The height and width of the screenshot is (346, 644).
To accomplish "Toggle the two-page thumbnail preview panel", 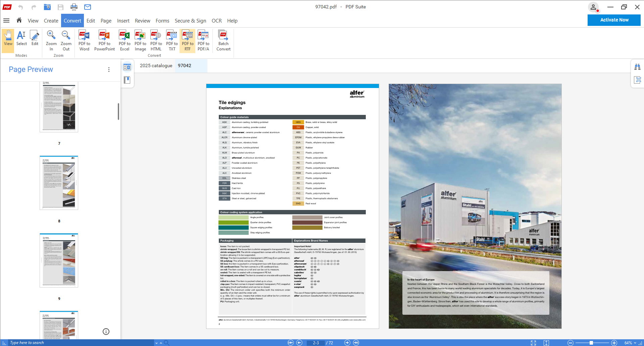I will tap(127, 67).
